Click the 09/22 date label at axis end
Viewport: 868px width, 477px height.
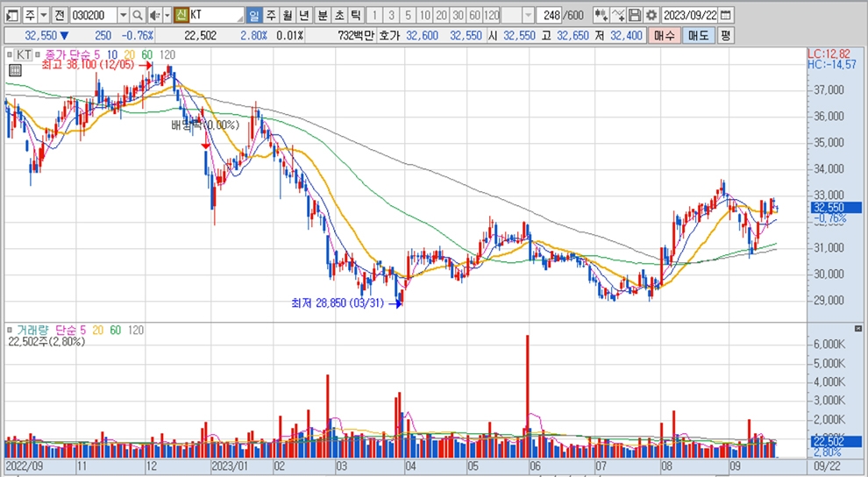826,466
